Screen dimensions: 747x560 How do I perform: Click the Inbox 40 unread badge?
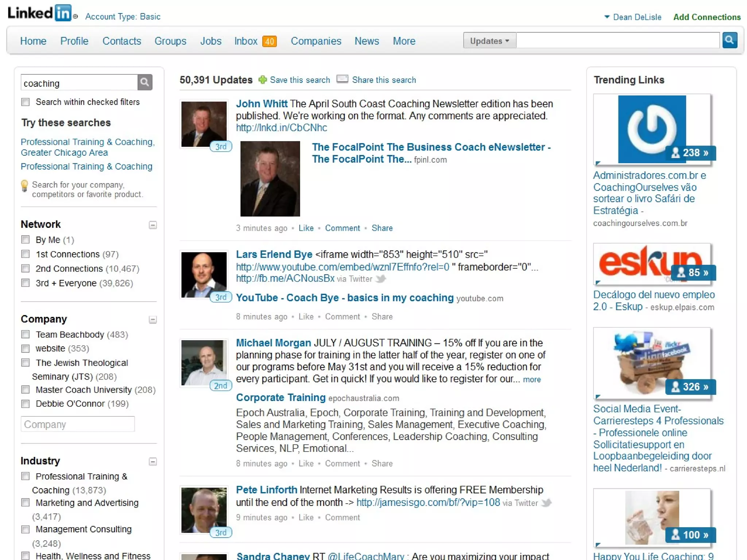(x=270, y=41)
